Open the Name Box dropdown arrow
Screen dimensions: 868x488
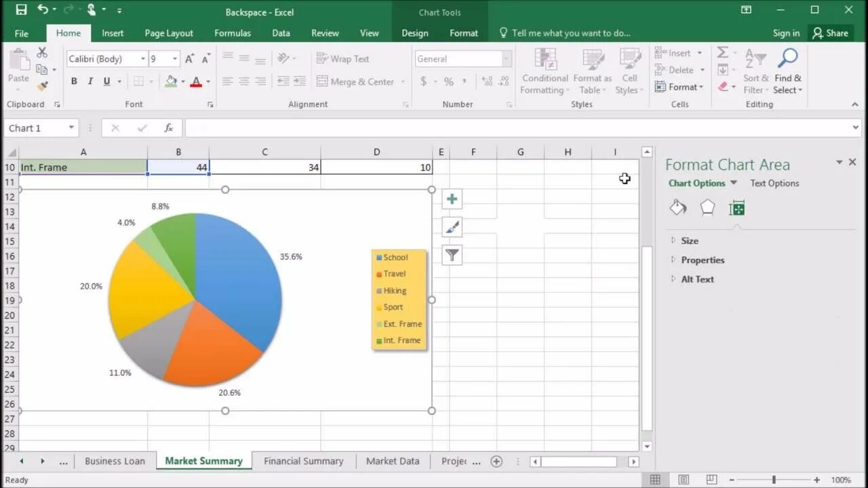point(71,128)
